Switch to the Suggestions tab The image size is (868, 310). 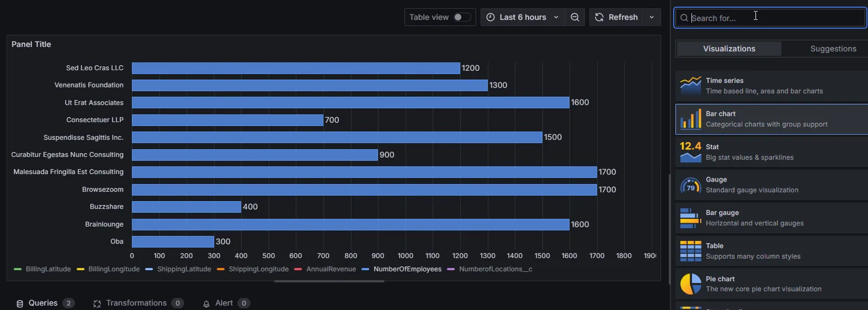coord(833,49)
